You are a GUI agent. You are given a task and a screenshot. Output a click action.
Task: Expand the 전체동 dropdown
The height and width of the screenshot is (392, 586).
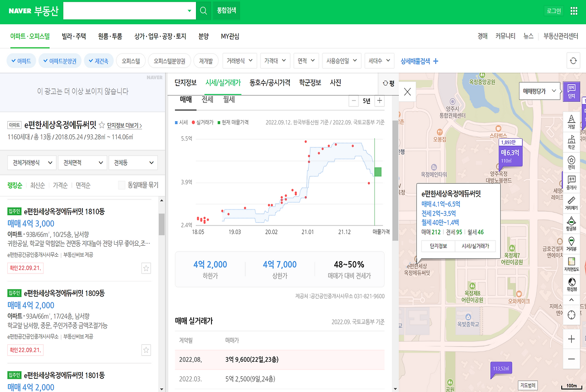[133, 163]
